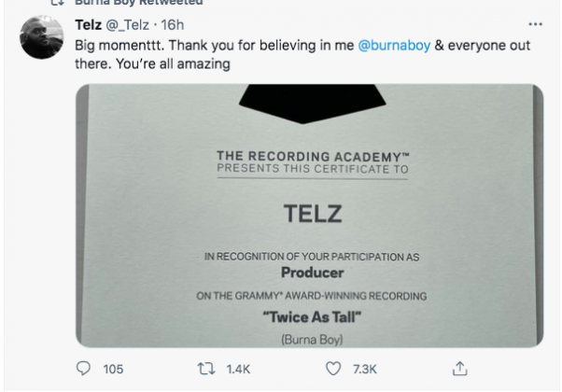Click the 105 replies count
The height and width of the screenshot is (392, 562).
tap(113, 370)
